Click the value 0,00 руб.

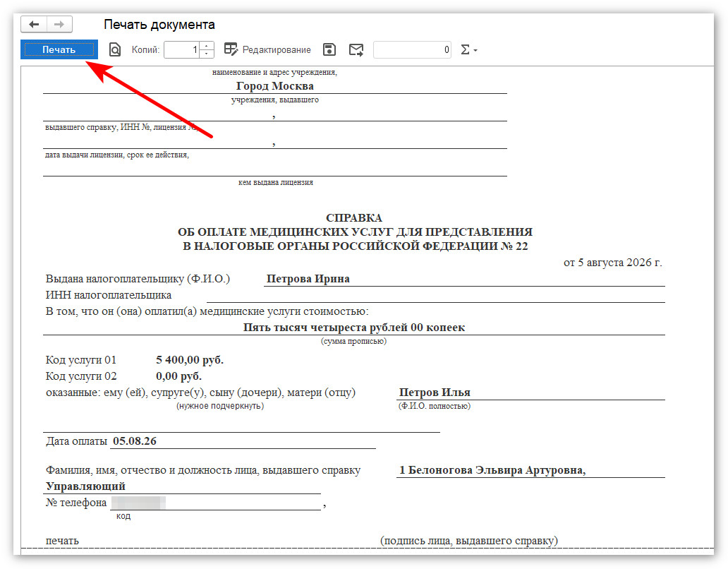pos(178,376)
